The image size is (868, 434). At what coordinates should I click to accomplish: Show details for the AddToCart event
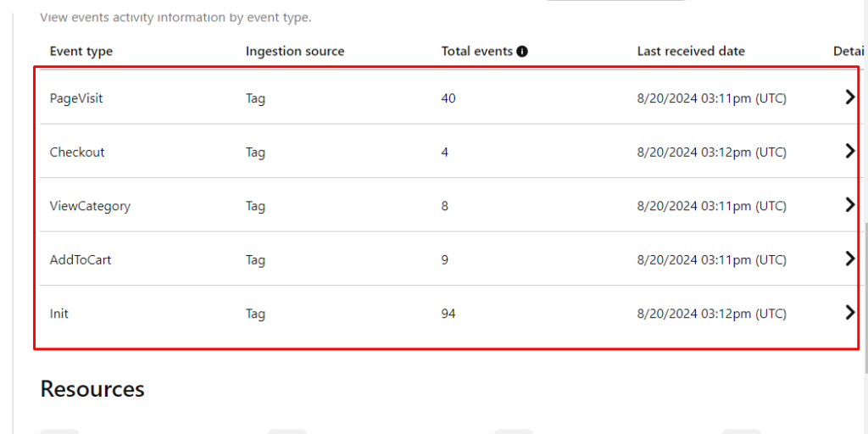pos(850,259)
